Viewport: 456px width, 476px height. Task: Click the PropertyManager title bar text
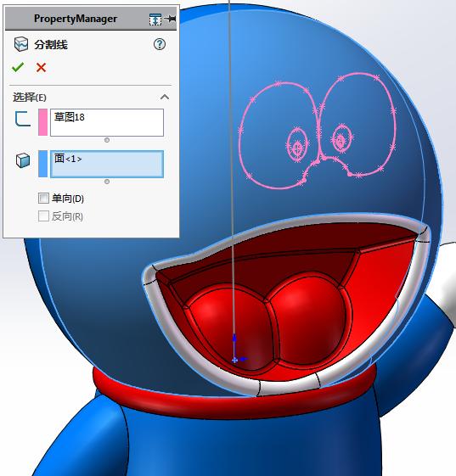(x=76, y=19)
